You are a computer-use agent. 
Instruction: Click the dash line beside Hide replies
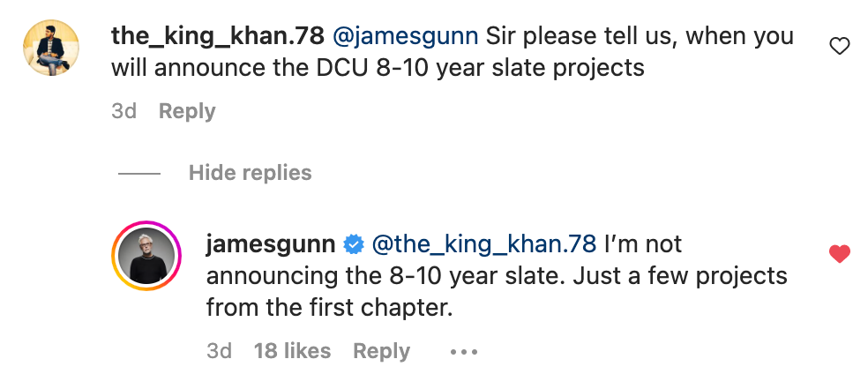pyautogui.click(x=139, y=174)
